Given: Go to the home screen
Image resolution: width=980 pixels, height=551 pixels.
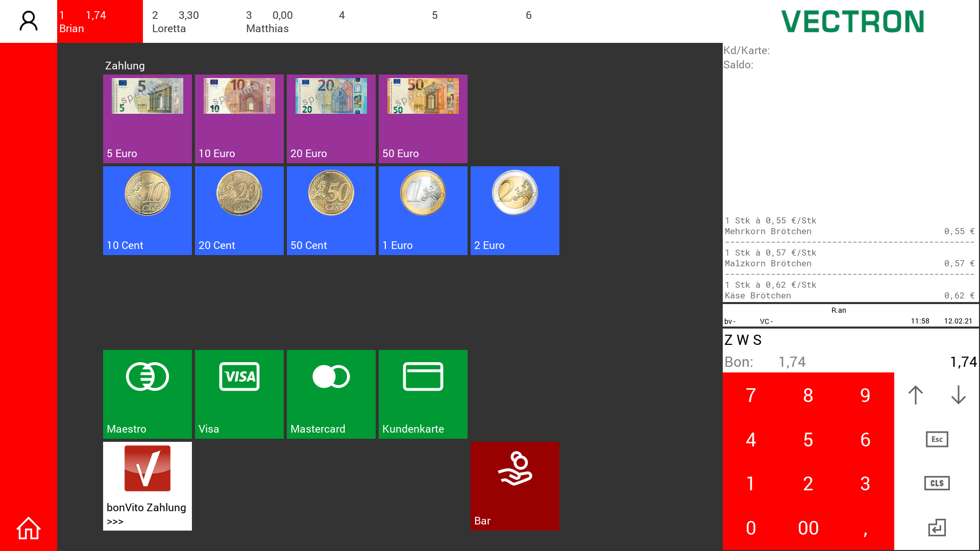Looking at the screenshot, I should (x=29, y=528).
